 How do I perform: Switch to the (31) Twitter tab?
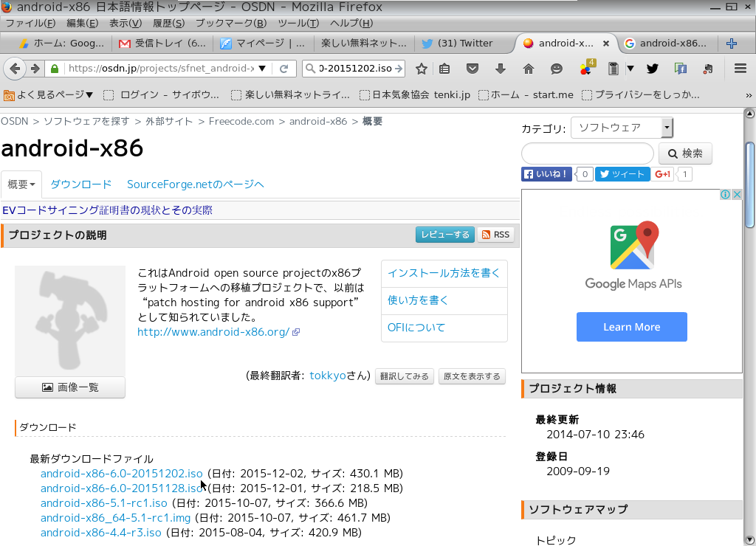pos(458,44)
